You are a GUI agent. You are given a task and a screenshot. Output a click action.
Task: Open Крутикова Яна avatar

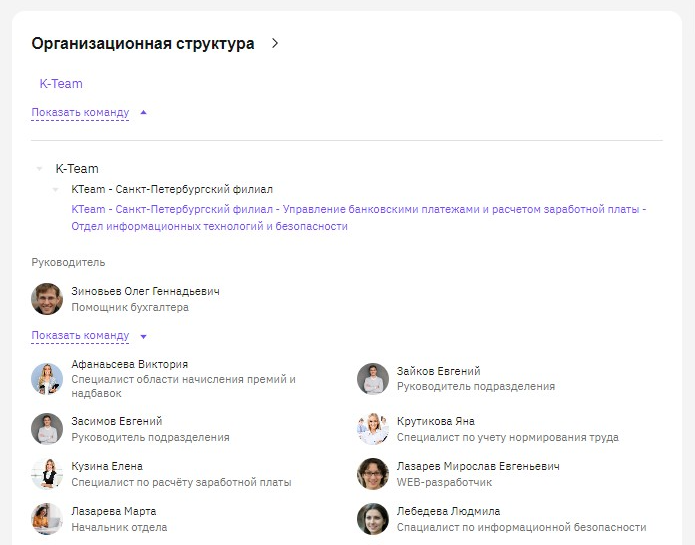373,429
